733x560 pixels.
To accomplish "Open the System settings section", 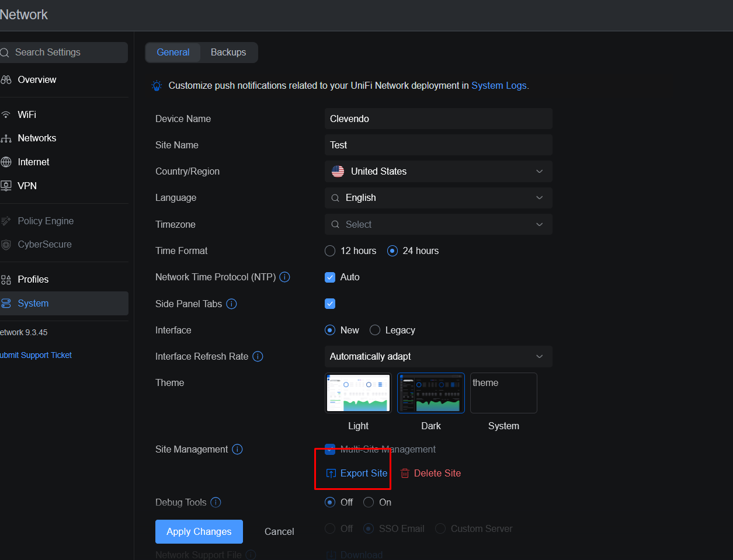I will [64, 303].
